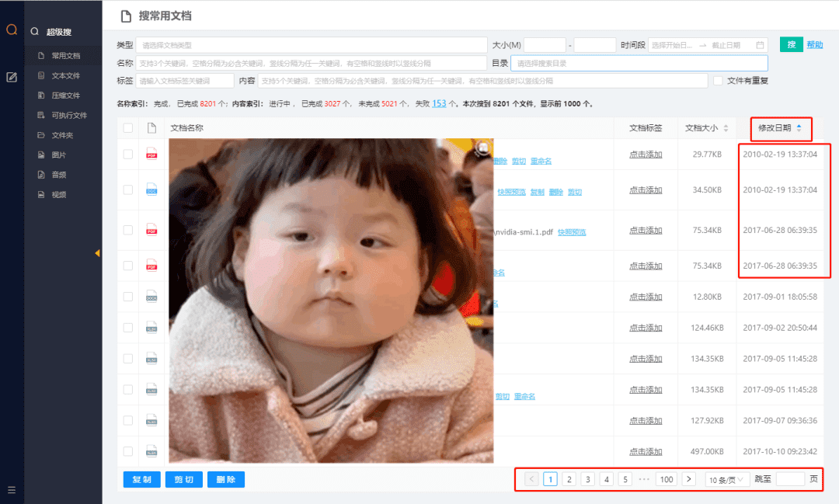Click the document icon beside 搜常用文档 title
The height and width of the screenshot is (504, 839).
pos(127,16)
